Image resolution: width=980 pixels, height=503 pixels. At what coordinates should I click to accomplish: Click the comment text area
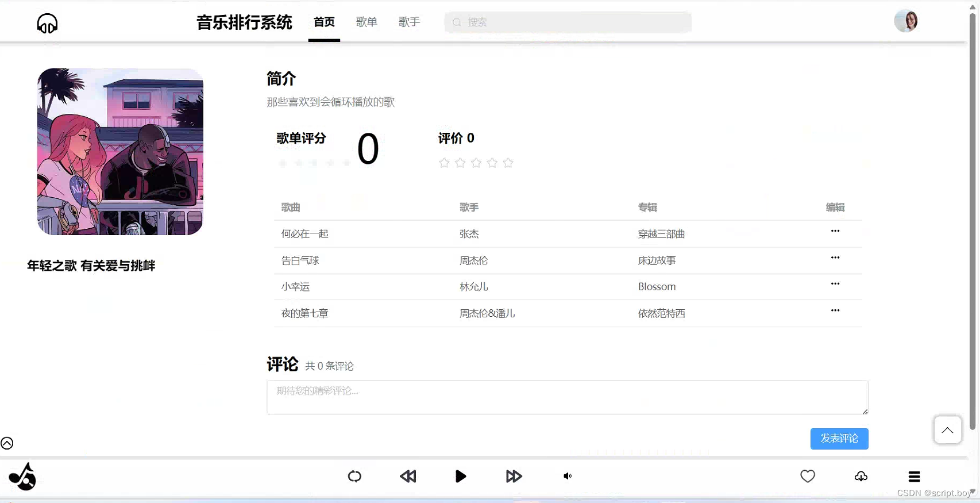click(x=568, y=397)
